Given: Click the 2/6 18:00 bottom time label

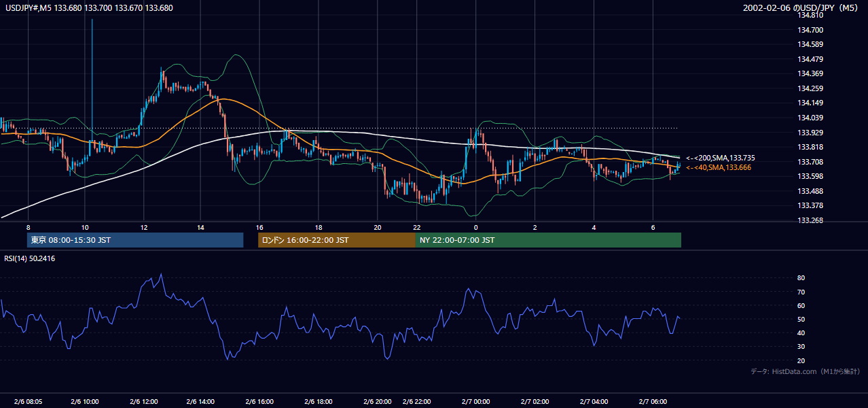Looking at the screenshot, I should click(318, 402).
